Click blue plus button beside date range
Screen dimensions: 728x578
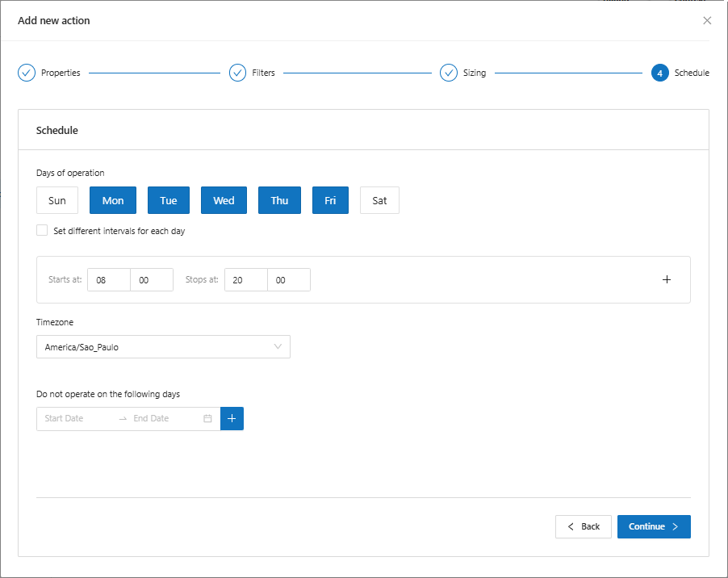tap(232, 418)
